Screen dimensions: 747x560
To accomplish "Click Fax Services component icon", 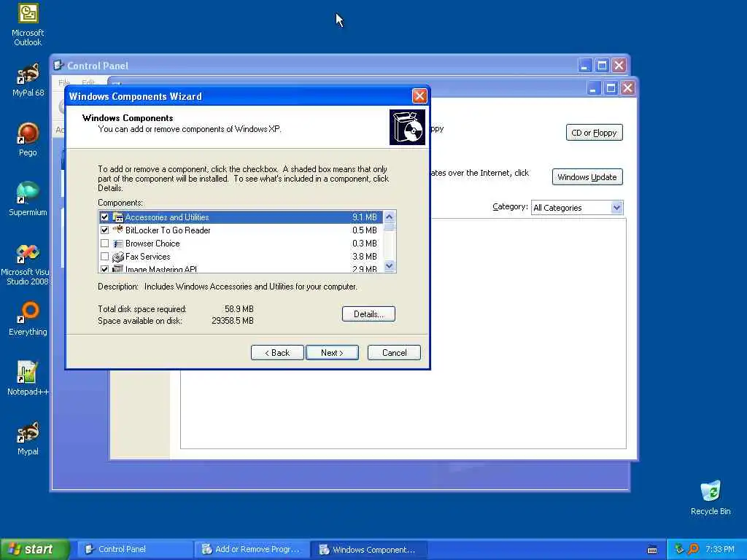I will pos(117,257).
